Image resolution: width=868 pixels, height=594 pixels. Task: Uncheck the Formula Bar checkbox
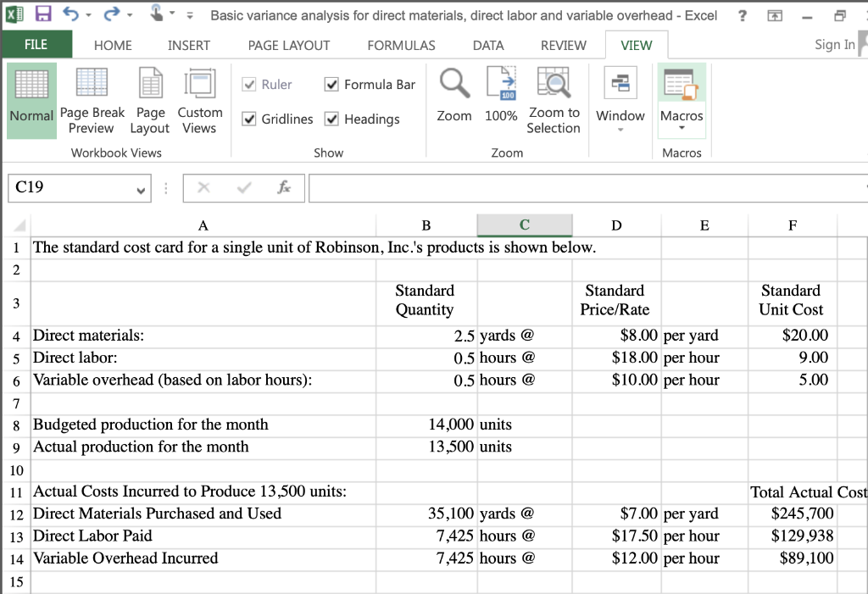(331, 84)
